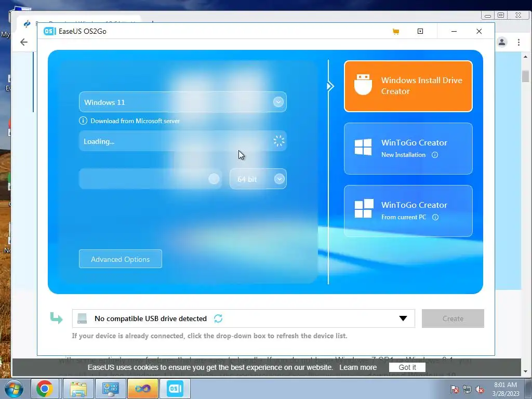Screen dimensions: 532x399
Task: Open Control Panel taskbar icon
Action: pyautogui.click(x=110, y=389)
